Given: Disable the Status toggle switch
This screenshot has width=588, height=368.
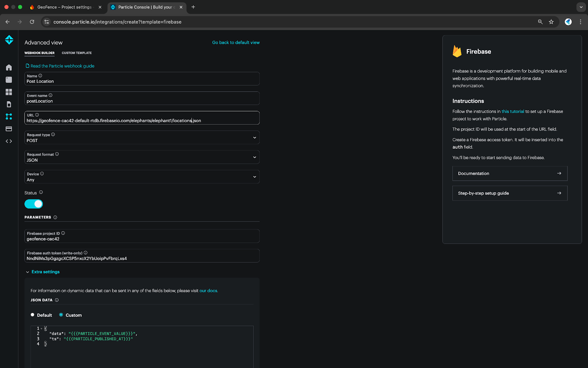Looking at the screenshot, I should click(x=34, y=204).
